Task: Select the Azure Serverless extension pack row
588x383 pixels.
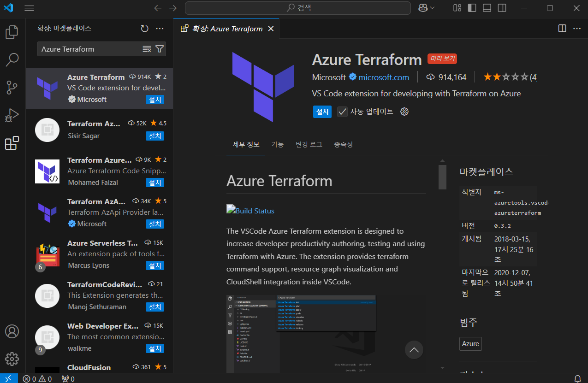Action: 99,254
